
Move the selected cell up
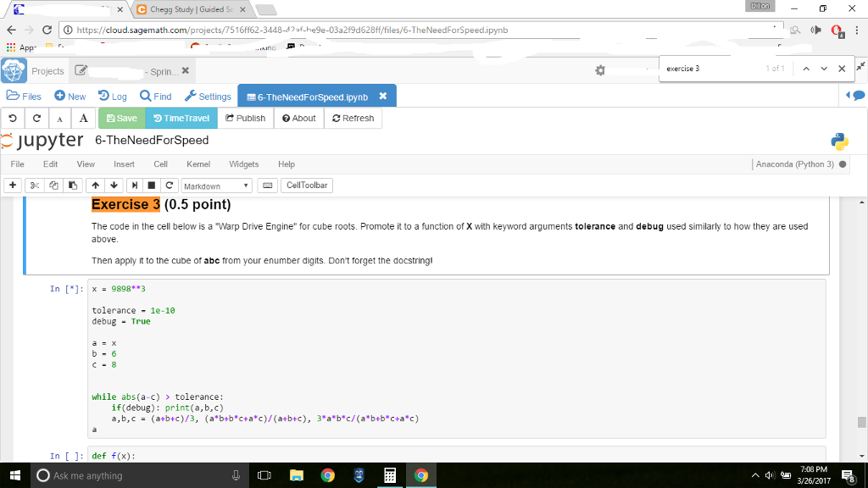point(96,185)
